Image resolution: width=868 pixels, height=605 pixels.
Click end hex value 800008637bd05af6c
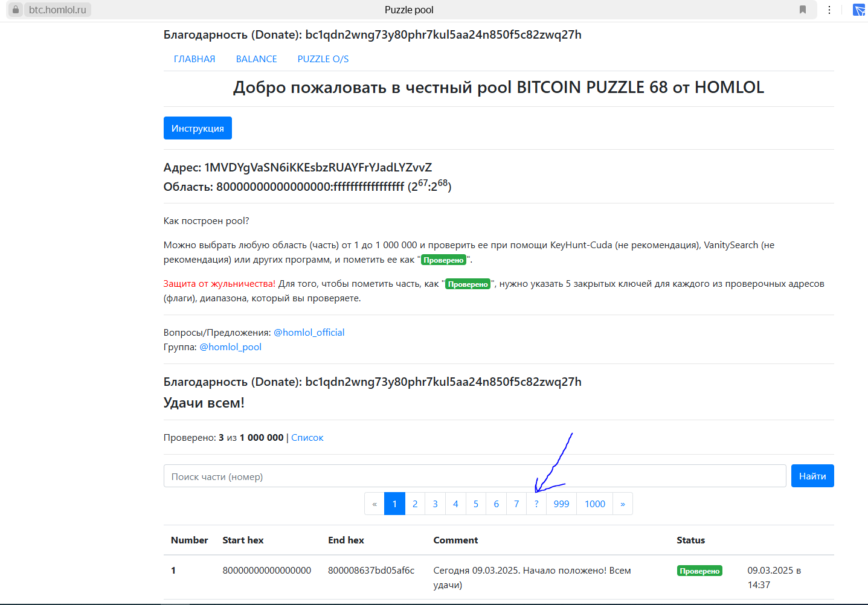[x=371, y=571]
